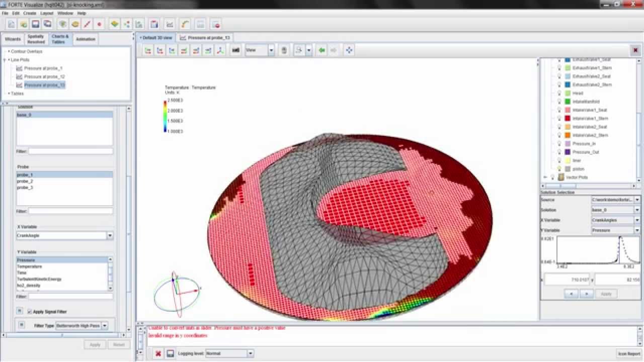Expand the Vector Plots tree node

click(x=545, y=177)
